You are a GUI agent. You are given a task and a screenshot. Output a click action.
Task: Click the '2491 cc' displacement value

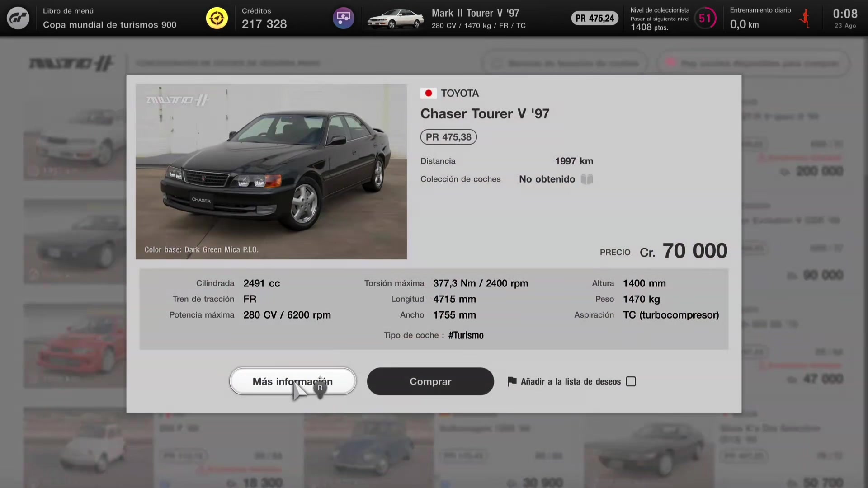262,283
